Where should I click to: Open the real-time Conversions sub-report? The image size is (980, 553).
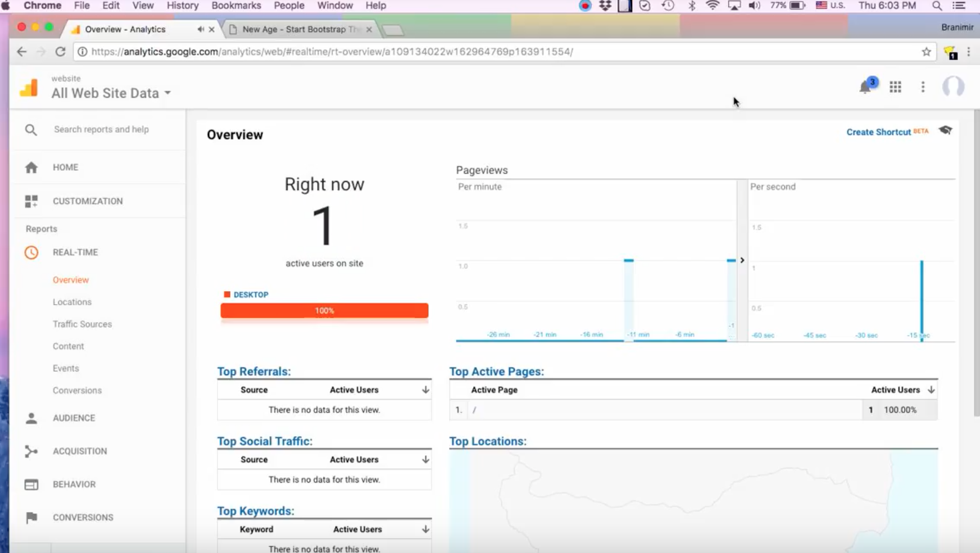tap(77, 391)
